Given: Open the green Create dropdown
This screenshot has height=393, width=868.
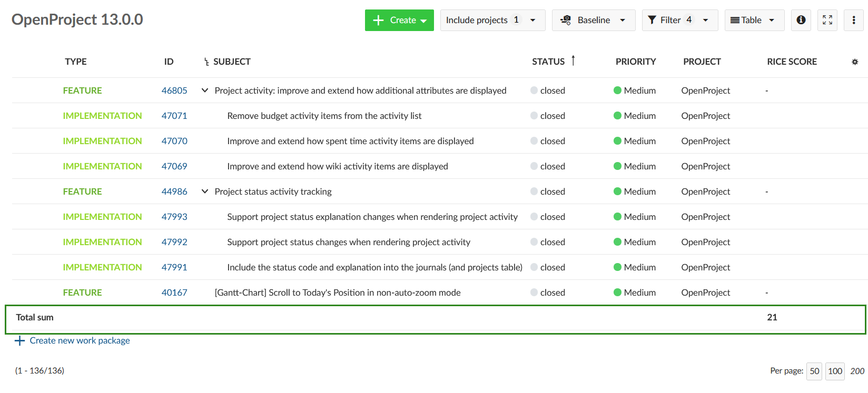Looking at the screenshot, I should click(x=399, y=20).
